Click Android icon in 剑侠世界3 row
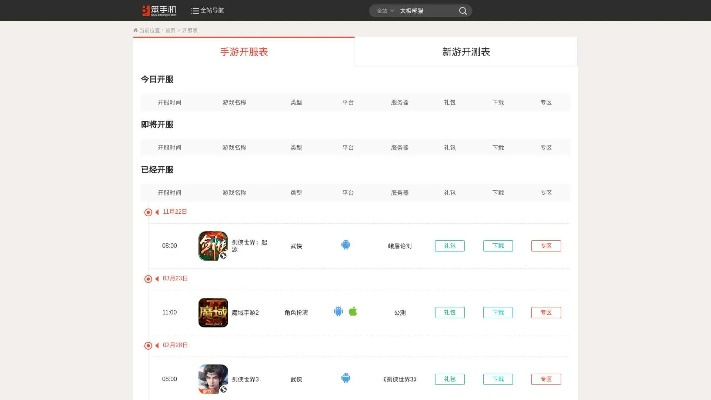This screenshot has height=400, width=711. click(x=346, y=378)
